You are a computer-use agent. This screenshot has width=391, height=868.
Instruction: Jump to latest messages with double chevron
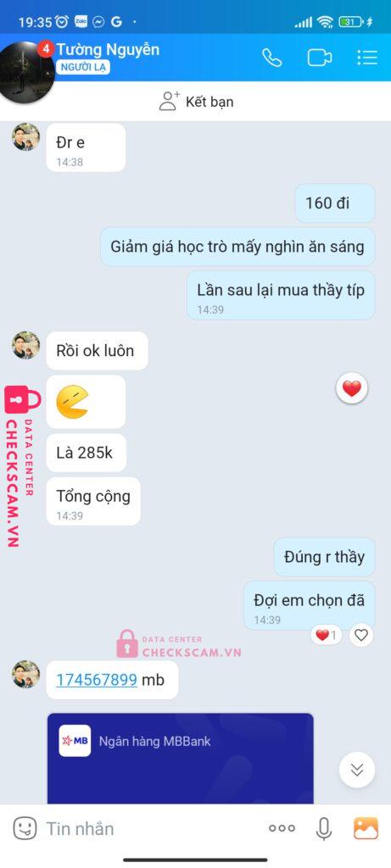click(357, 770)
